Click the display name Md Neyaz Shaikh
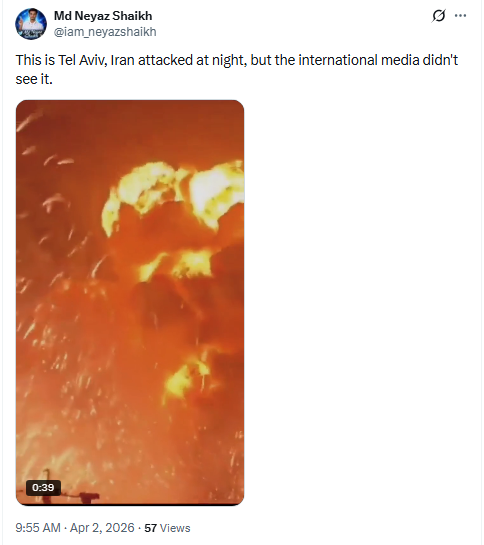The image size is (484, 545). click(103, 16)
